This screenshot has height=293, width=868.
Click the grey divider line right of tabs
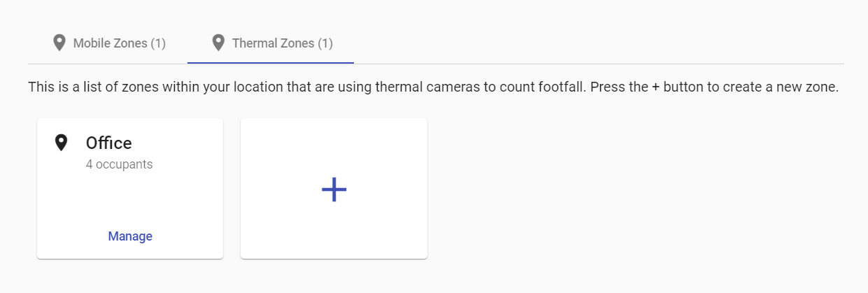[x=599, y=64]
